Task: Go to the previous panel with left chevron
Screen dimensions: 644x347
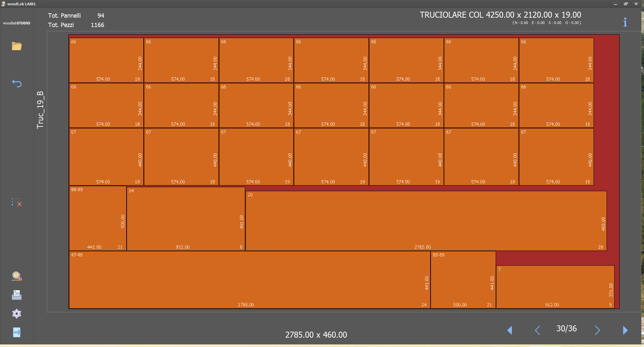Action: click(x=537, y=330)
